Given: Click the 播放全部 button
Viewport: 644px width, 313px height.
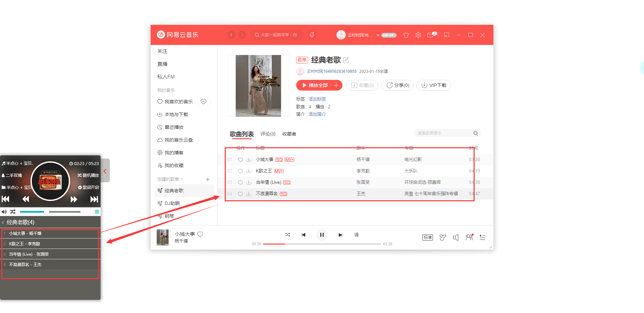Looking at the screenshot, I should 314,85.
